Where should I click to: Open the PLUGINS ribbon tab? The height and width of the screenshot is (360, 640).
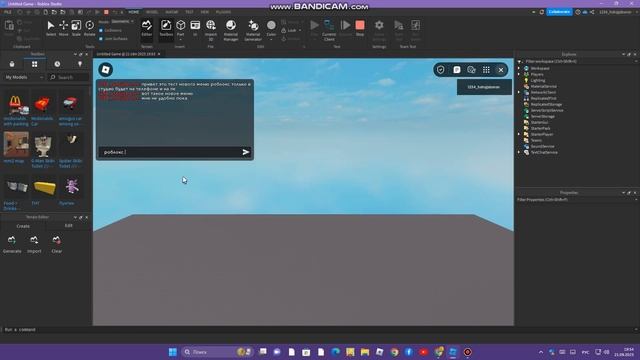pyautogui.click(x=223, y=12)
